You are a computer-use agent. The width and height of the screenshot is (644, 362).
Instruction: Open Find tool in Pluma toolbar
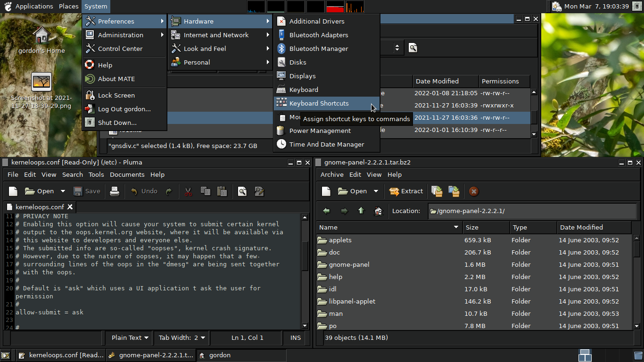(x=242, y=191)
